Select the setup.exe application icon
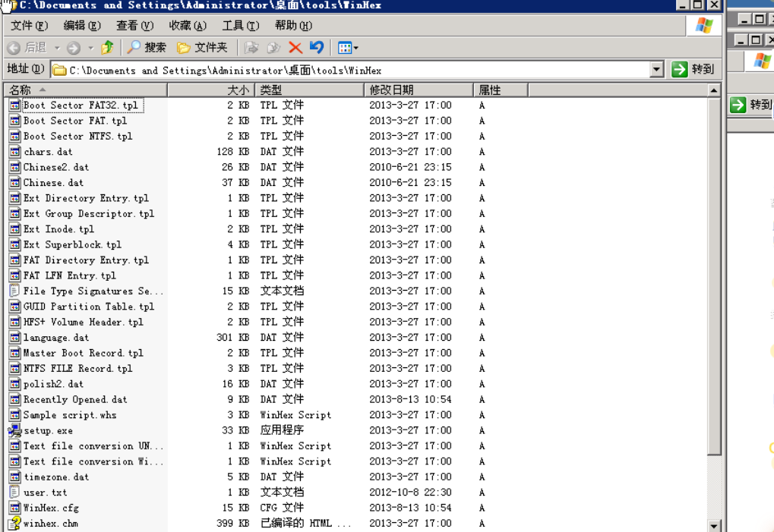This screenshot has width=774, height=532. click(14, 430)
